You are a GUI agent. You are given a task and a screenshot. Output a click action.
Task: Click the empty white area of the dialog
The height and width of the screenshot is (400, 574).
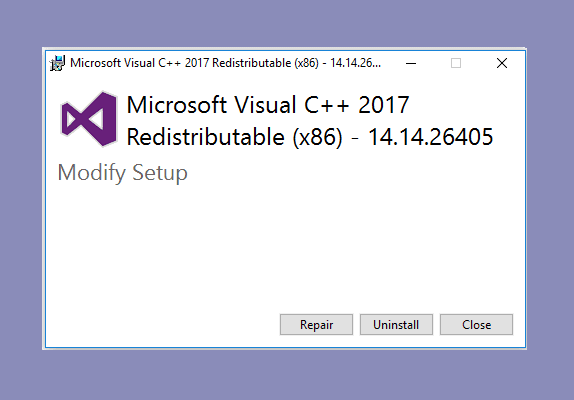(x=286, y=249)
